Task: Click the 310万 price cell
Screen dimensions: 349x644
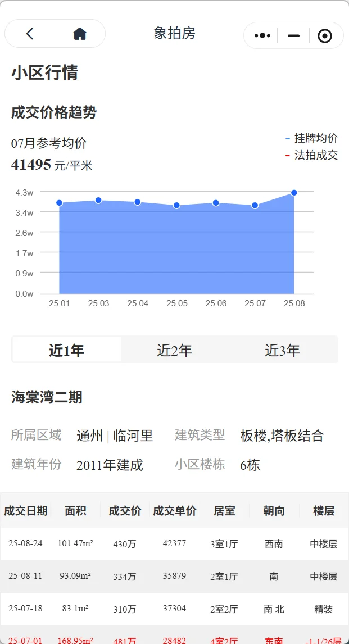Action: tap(125, 609)
